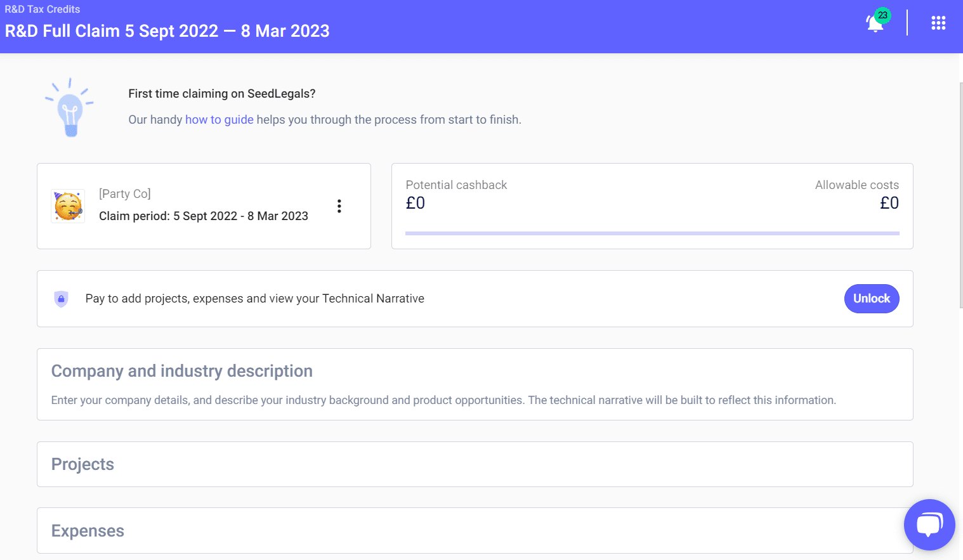Expand the Expenses section
This screenshot has height=560, width=963.
[88, 531]
